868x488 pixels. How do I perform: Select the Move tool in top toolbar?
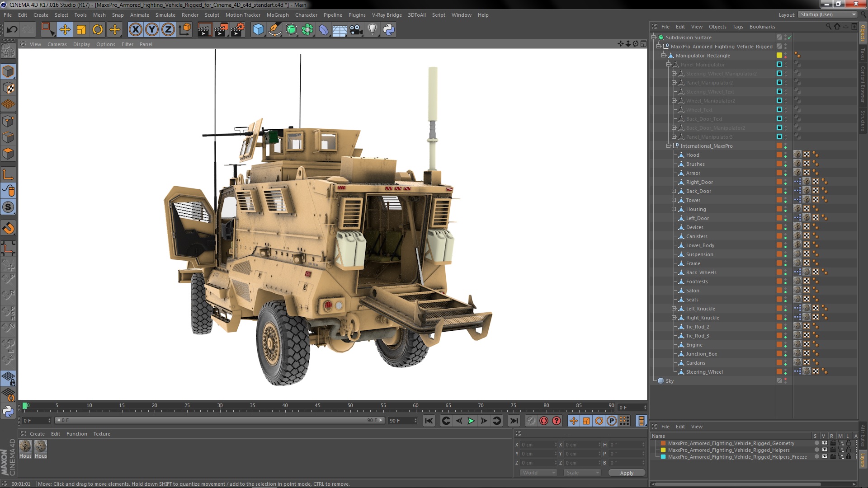[x=65, y=30]
